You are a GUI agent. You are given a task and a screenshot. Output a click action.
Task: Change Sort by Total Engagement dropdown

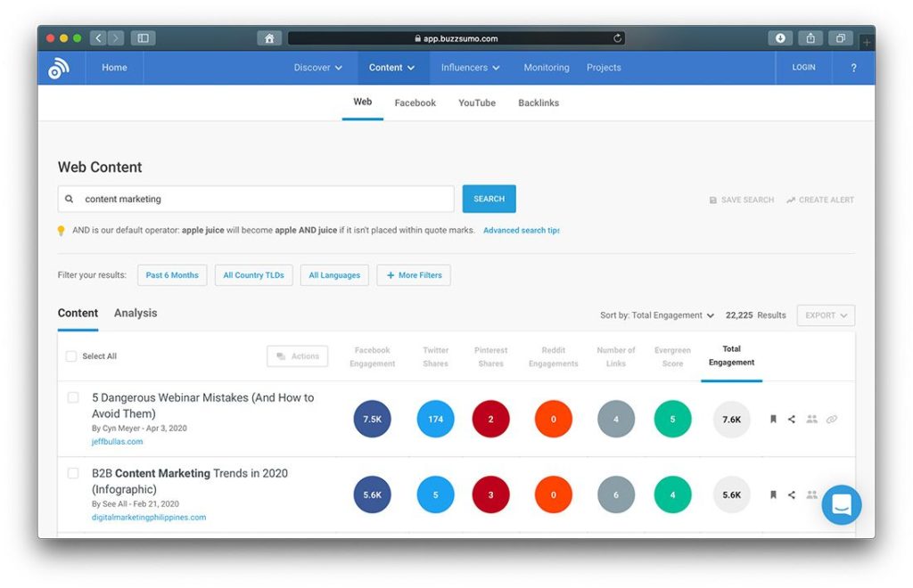click(x=657, y=315)
